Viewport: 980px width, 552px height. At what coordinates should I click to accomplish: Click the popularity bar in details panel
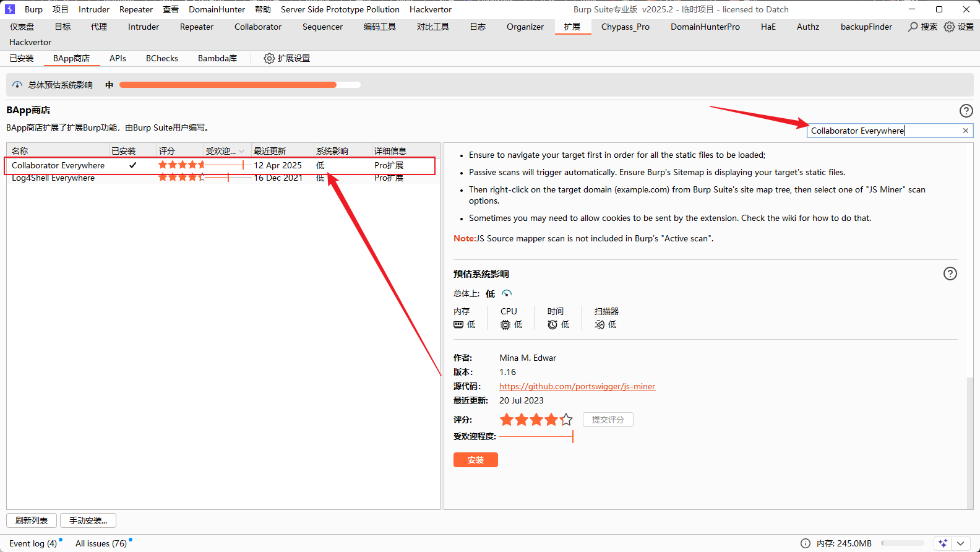coord(536,436)
